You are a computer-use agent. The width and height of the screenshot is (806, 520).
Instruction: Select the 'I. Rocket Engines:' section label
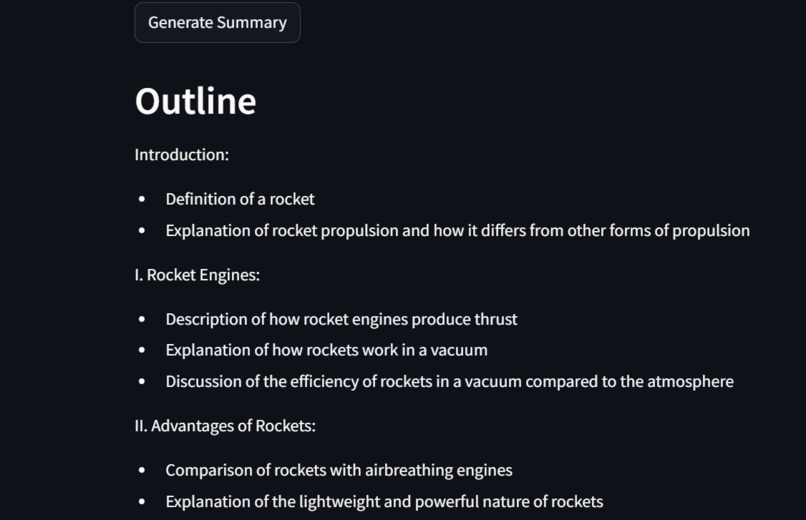tap(197, 275)
